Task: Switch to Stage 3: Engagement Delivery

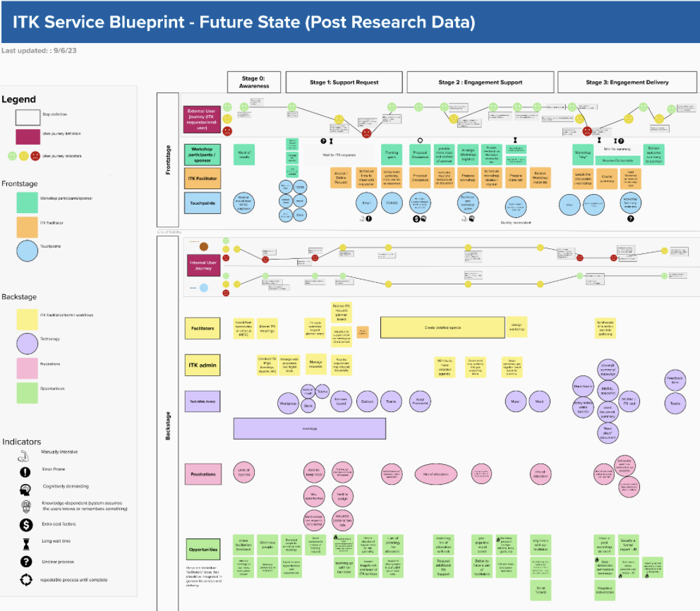Action: tap(627, 82)
